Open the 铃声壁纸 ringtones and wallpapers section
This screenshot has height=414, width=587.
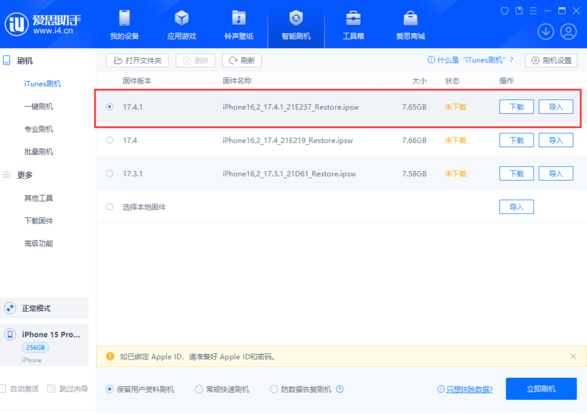(x=239, y=25)
